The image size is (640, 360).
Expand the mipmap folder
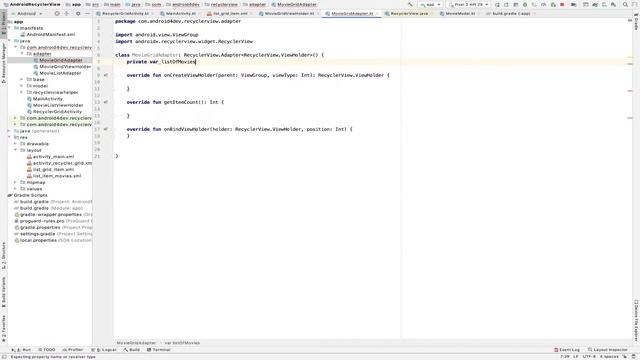16,182
